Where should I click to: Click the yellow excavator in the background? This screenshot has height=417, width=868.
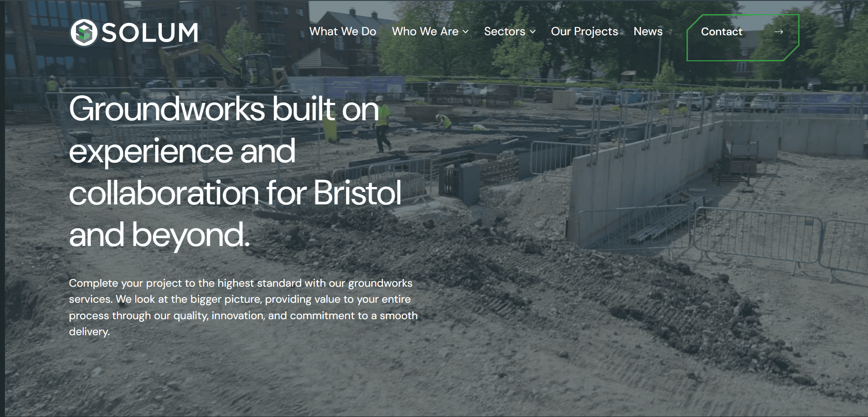point(224,65)
